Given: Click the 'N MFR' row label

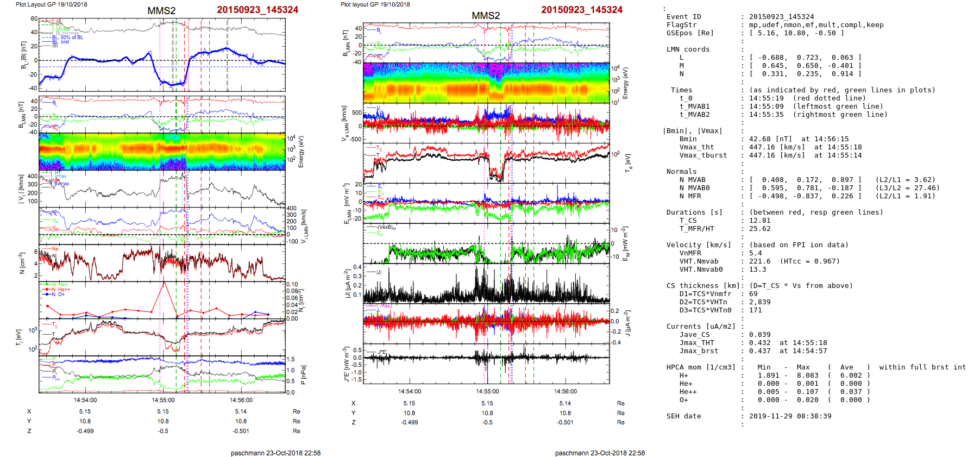Looking at the screenshot, I should click(690, 196).
